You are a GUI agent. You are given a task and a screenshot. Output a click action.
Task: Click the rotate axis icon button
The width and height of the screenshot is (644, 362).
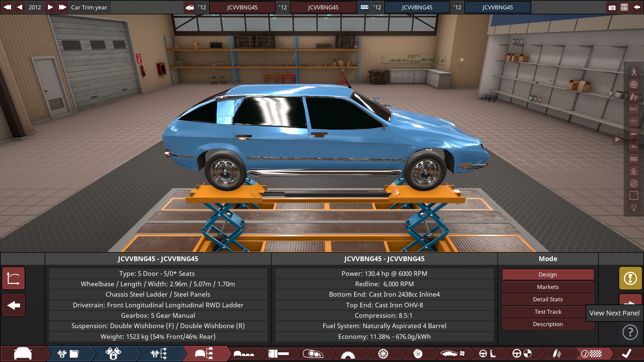pos(13,278)
